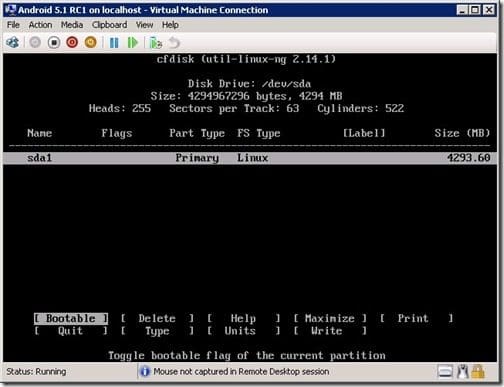Click the Size: 4294967296 bytes line
Viewport: 504px width, 387px height.
click(246, 96)
